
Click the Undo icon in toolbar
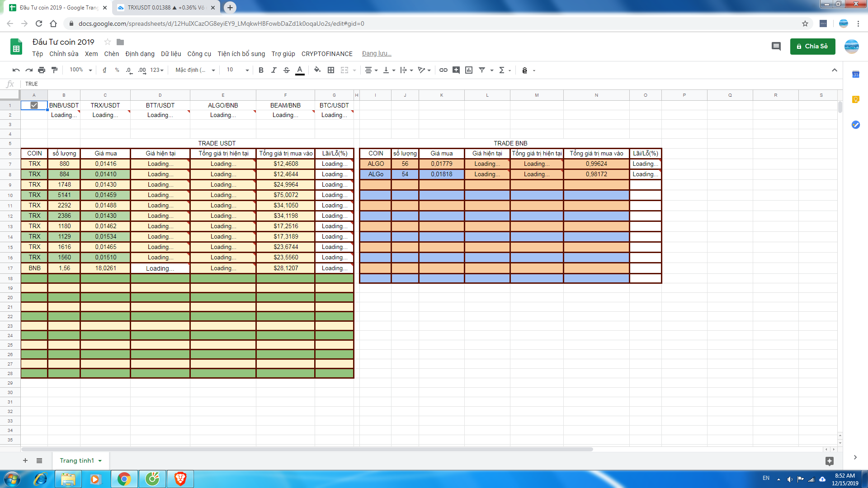click(16, 70)
